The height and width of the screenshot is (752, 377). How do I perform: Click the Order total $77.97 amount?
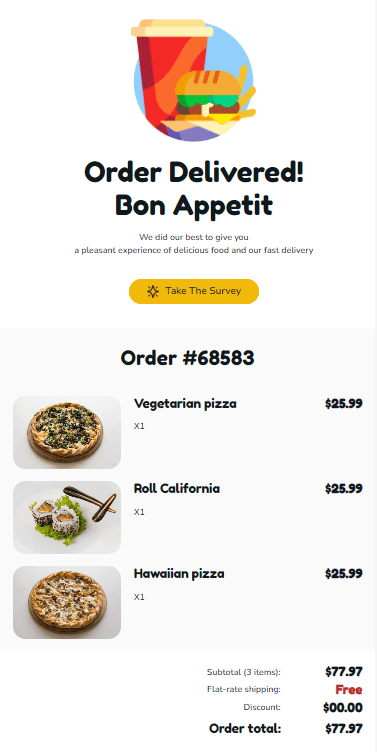(x=343, y=729)
